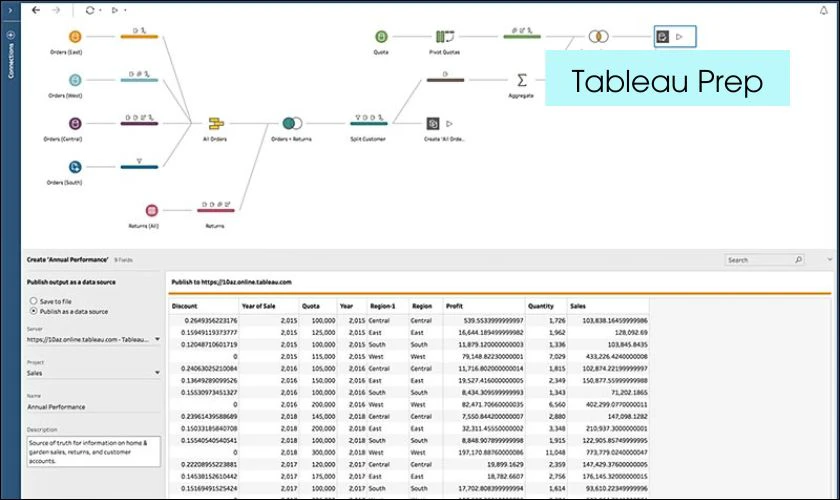Open the run flow dropdown arrow in toolbar
The image size is (840, 500).
click(x=125, y=10)
